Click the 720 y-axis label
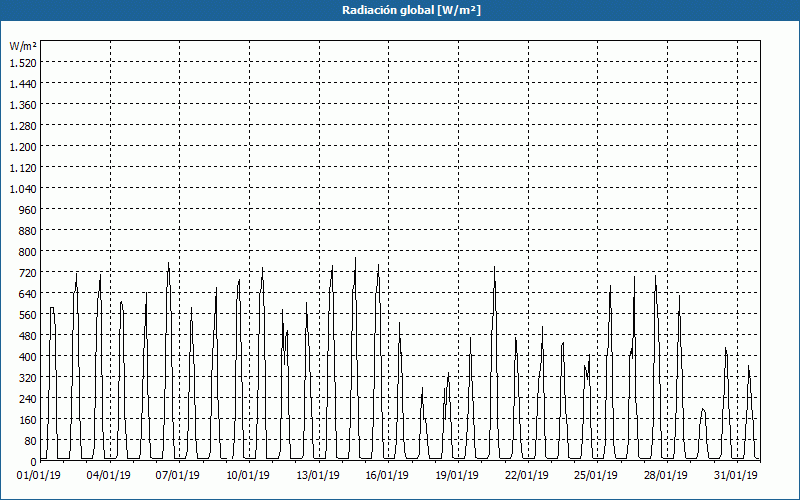Image resolution: width=800 pixels, height=500 pixels. tap(29, 272)
